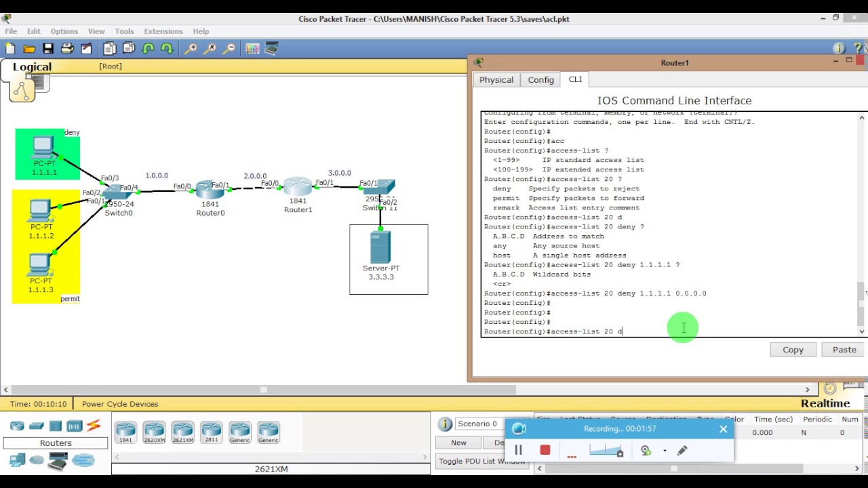Pick the 2620XM router model
The image size is (868, 488).
coord(154,432)
